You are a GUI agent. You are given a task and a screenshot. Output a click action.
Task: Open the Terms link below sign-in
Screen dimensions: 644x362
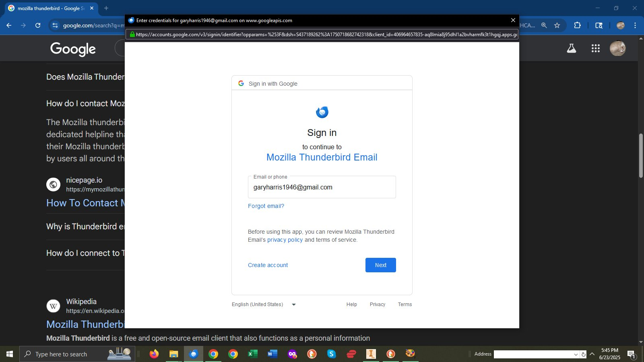405,304
